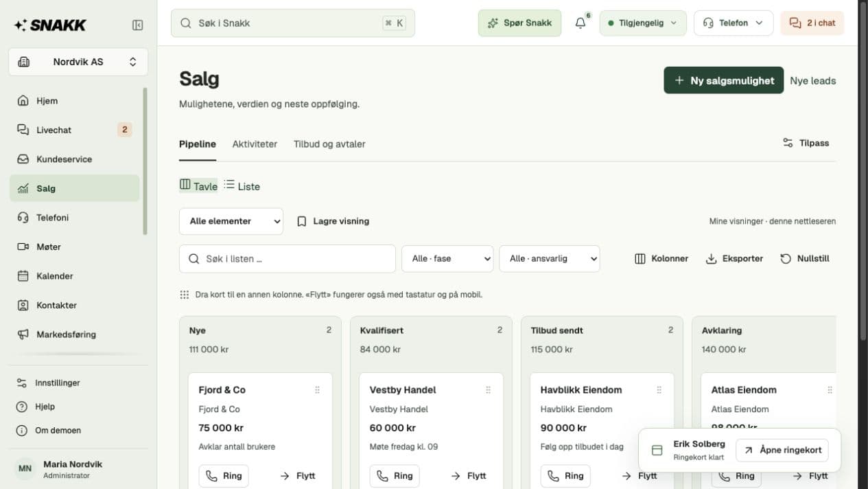Click Ring on the Fjord & Co card
The image size is (868, 489).
[x=224, y=476]
